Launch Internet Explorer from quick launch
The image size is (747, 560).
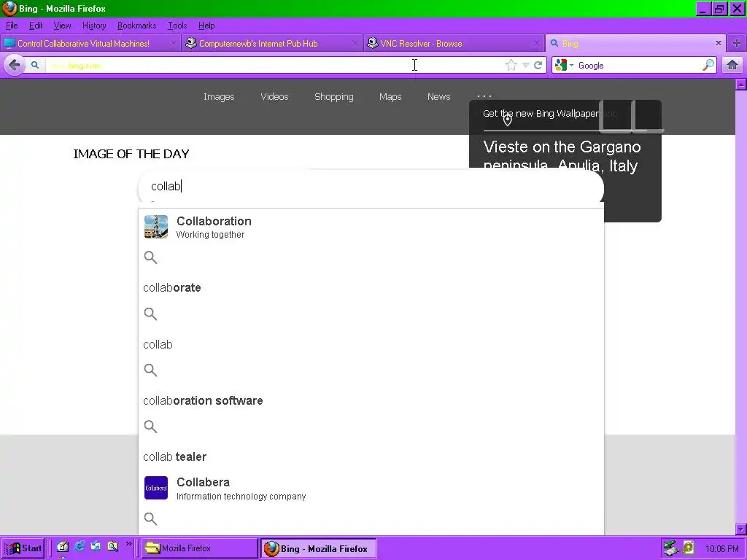(x=79, y=546)
